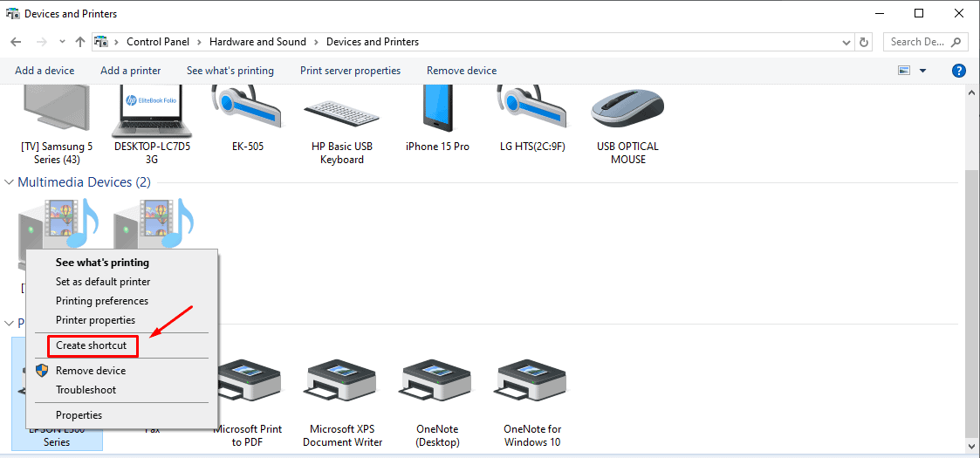Click the refresh button in address bar
Image resolution: width=980 pixels, height=458 pixels.
pyautogui.click(x=864, y=42)
